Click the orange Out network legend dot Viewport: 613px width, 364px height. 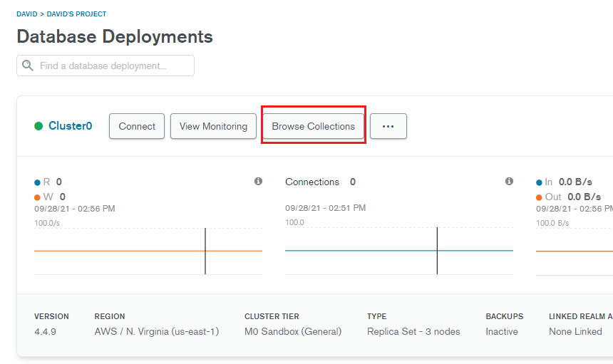point(539,197)
